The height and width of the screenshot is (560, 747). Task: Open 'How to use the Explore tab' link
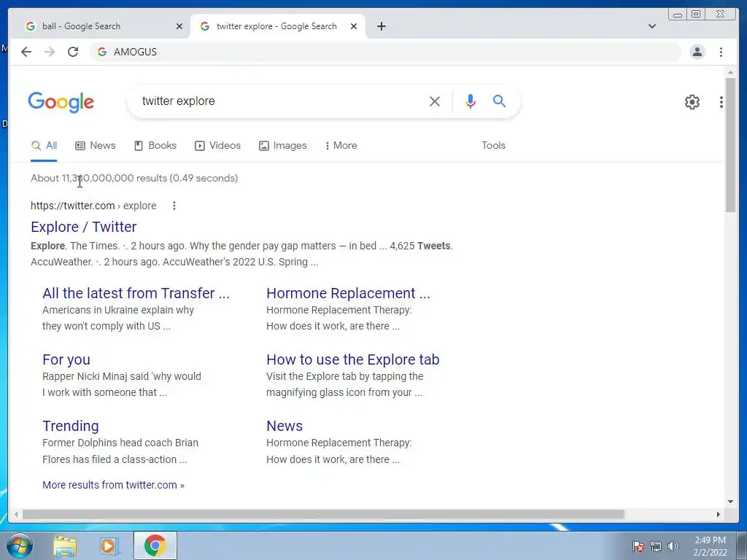pyautogui.click(x=352, y=359)
